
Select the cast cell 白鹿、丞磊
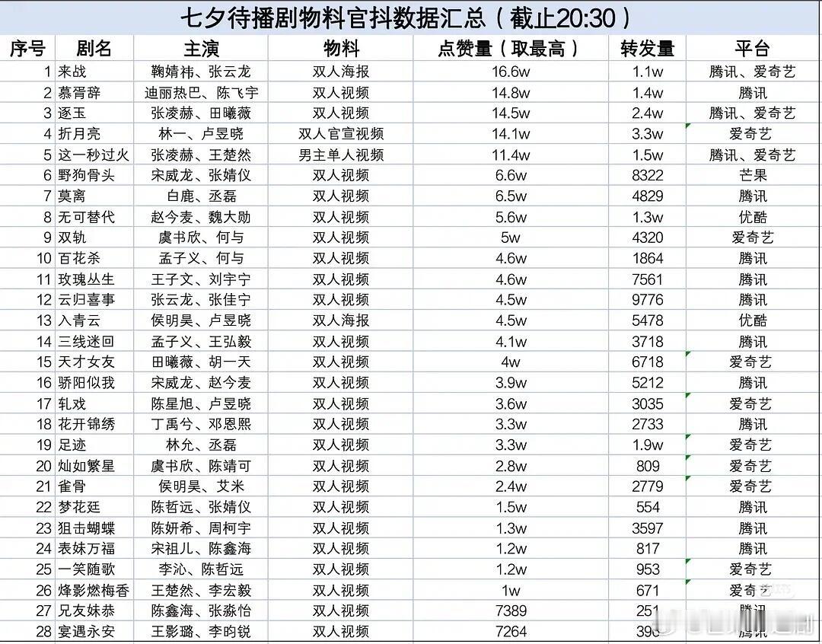coord(201,196)
